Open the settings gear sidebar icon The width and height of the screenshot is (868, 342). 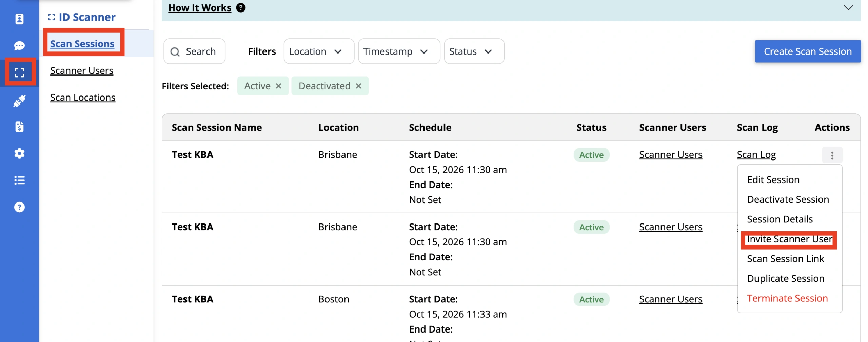click(19, 153)
